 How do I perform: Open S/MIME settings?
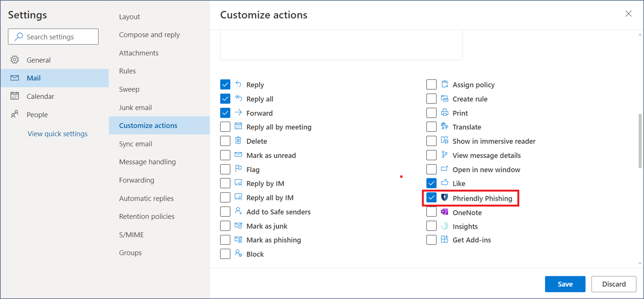(159, 235)
